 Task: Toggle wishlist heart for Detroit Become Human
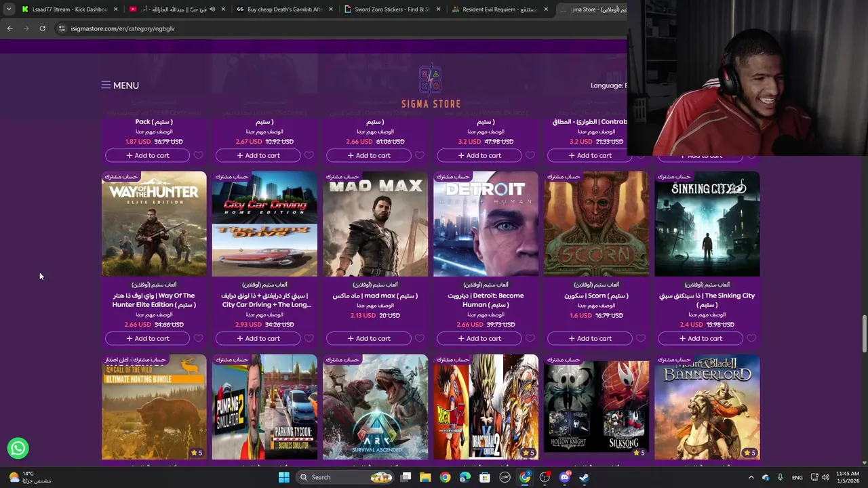pos(530,338)
